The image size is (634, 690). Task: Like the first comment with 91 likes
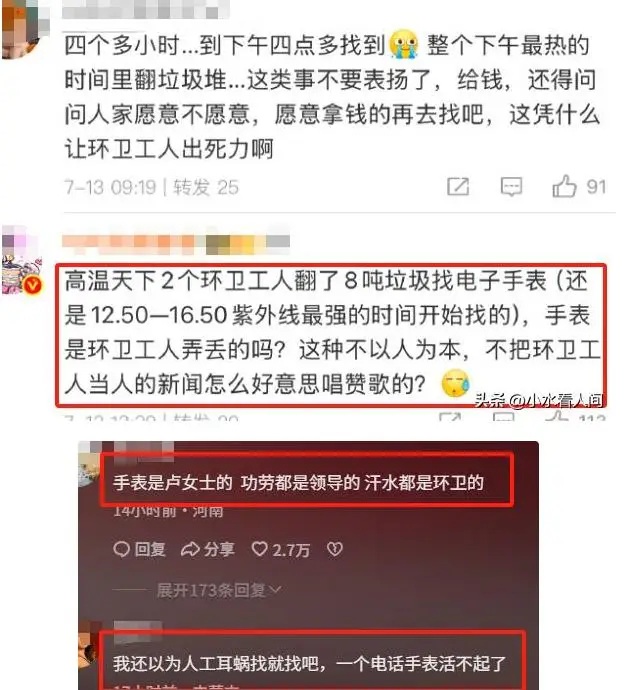pyautogui.click(x=564, y=186)
